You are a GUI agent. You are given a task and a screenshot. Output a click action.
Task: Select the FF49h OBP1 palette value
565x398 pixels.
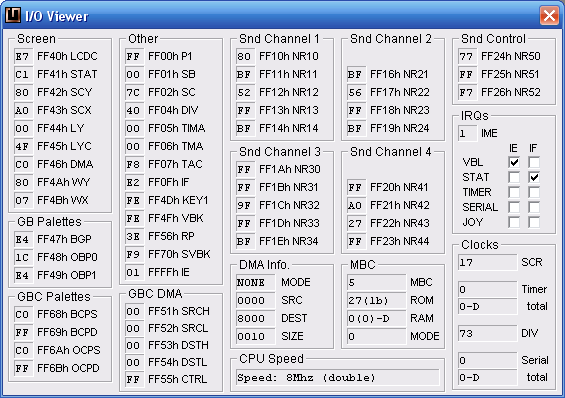pos(23,276)
